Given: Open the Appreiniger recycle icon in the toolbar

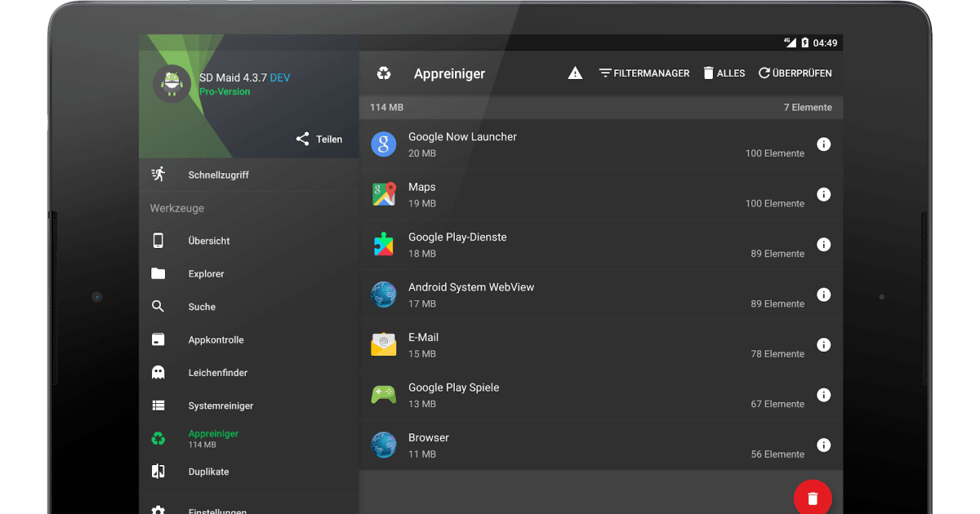Looking at the screenshot, I should point(384,73).
